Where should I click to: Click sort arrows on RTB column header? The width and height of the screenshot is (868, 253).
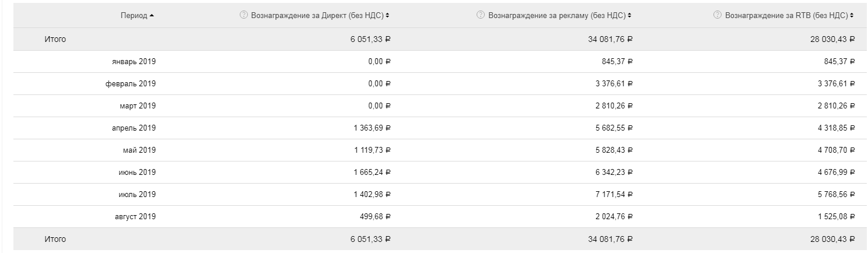tap(853, 15)
